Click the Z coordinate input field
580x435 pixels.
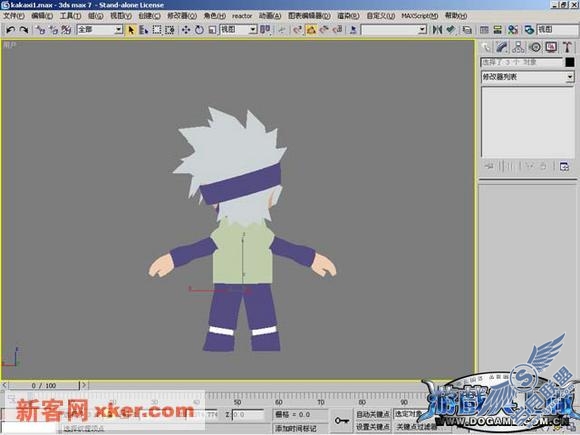[x=248, y=415]
